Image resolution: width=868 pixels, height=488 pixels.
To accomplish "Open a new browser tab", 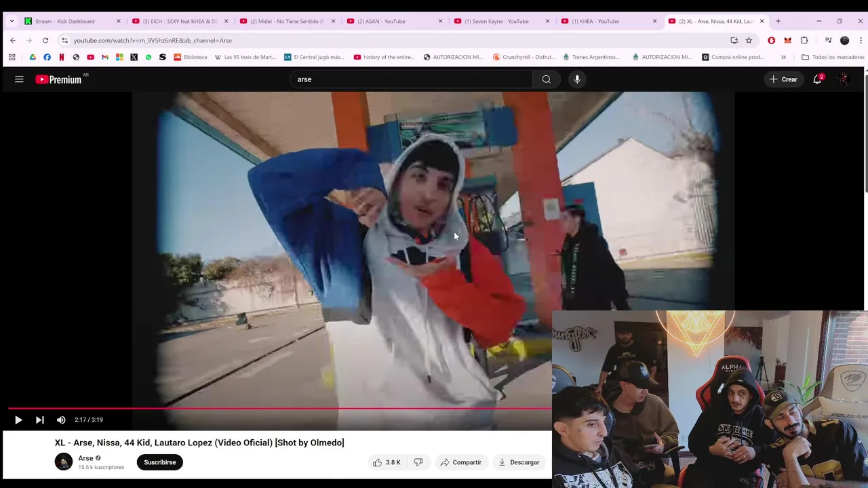I will pos(778,21).
